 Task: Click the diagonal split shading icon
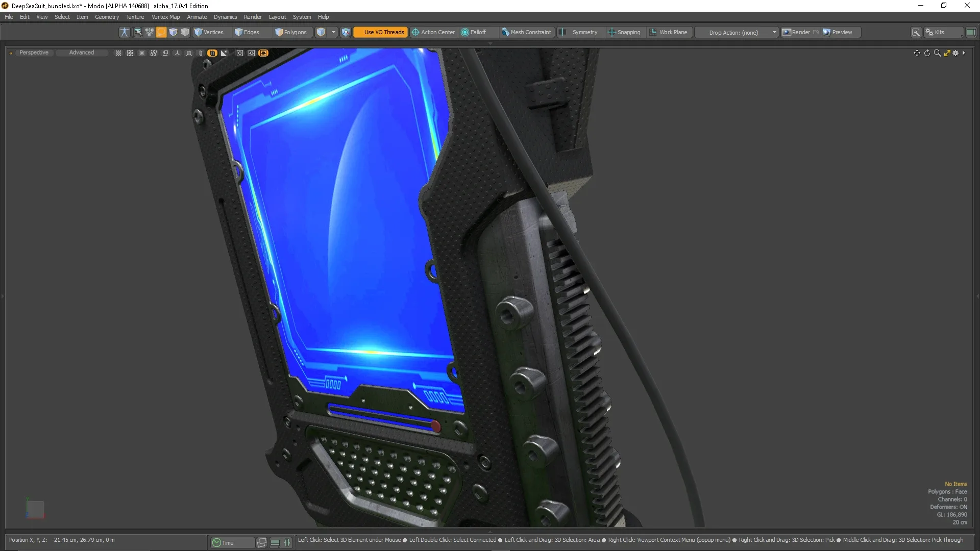[x=224, y=53]
